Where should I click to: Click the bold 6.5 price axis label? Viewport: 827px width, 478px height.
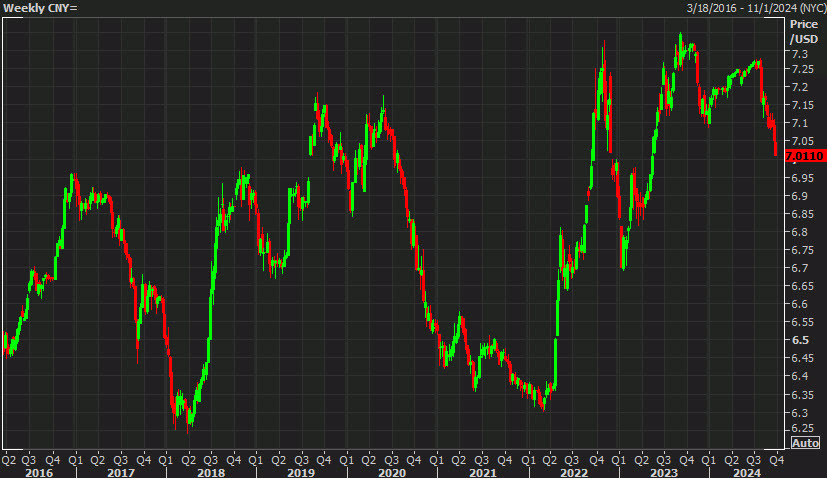pyautogui.click(x=800, y=340)
